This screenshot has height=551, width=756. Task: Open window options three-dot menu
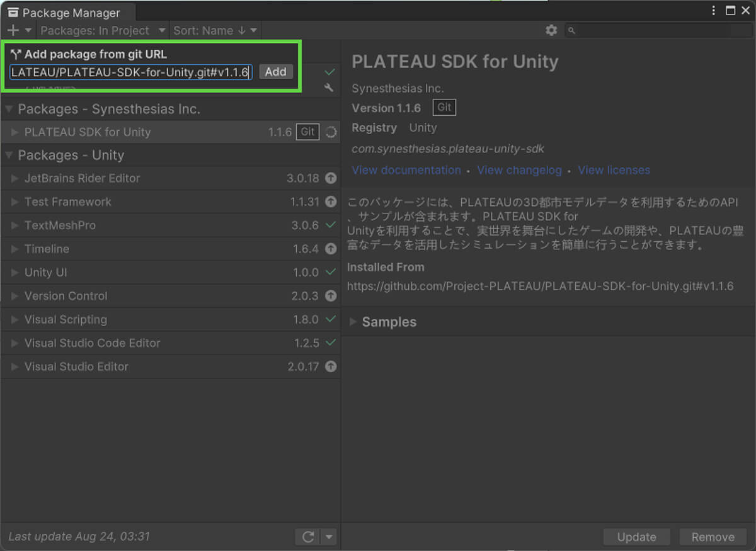tap(713, 11)
